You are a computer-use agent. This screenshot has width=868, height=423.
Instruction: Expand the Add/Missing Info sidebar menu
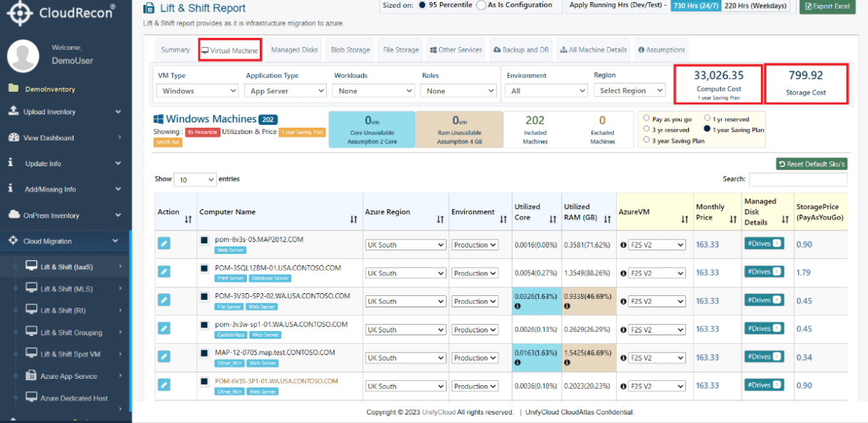click(65, 189)
